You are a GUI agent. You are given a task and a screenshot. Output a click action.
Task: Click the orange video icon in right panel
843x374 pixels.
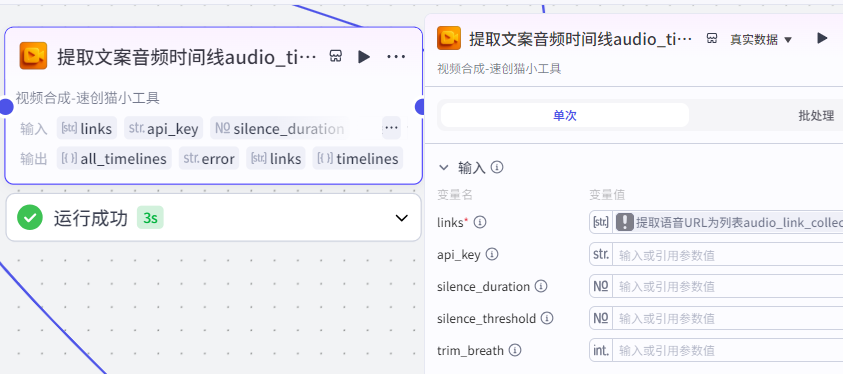pos(449,38)
